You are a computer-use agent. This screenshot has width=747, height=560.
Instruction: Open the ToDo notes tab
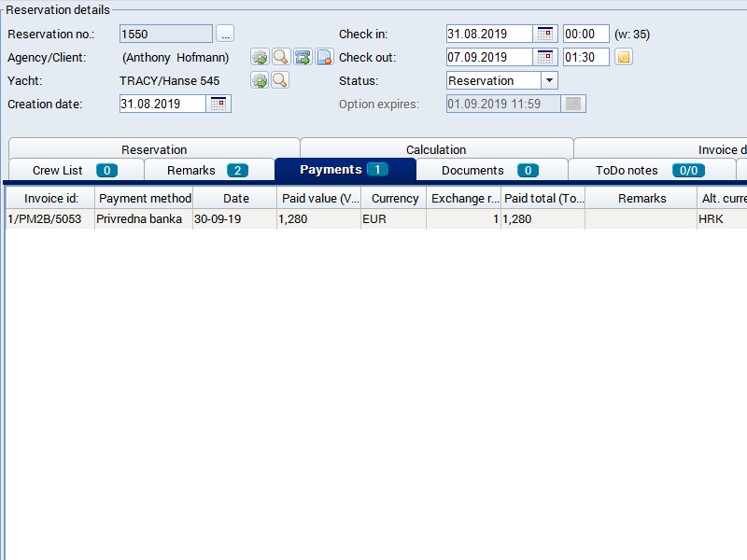[x=650, y=170]
